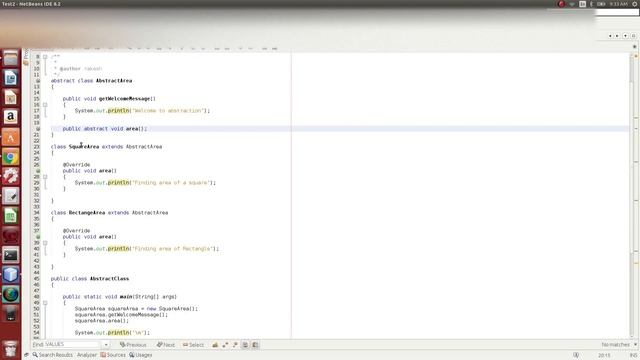Viewport: 640px width, 360px height.
Task: Click getWelcomeMessage method name on line 15
Action: pyautogui.click(x=124, y=99)
